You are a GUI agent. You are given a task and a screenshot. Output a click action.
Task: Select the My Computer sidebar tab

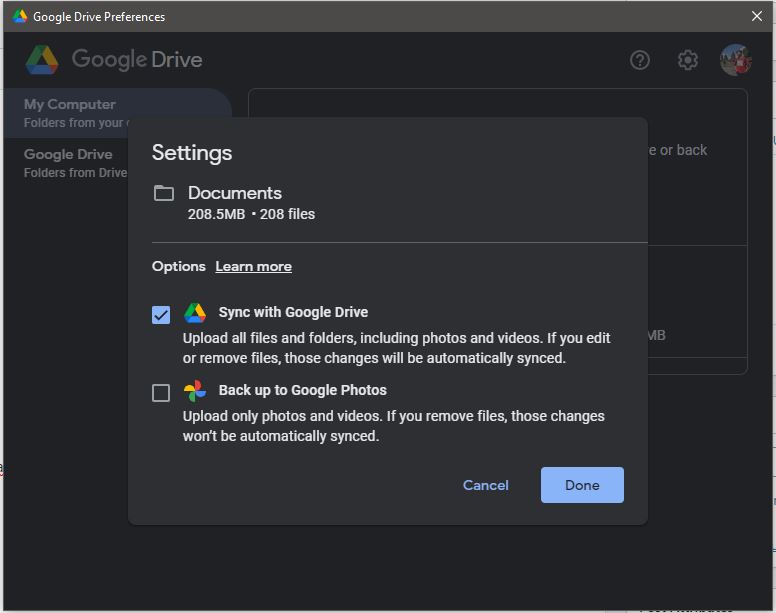point(118,113)
